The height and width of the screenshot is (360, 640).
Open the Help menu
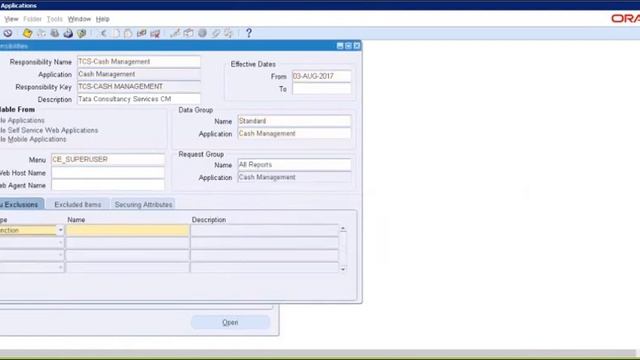click(102, 19)
